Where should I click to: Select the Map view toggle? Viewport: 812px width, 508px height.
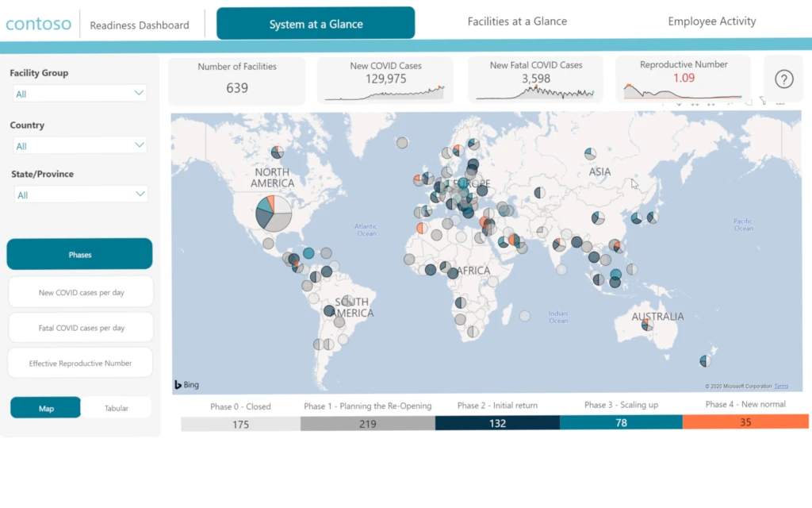[46, 408]
